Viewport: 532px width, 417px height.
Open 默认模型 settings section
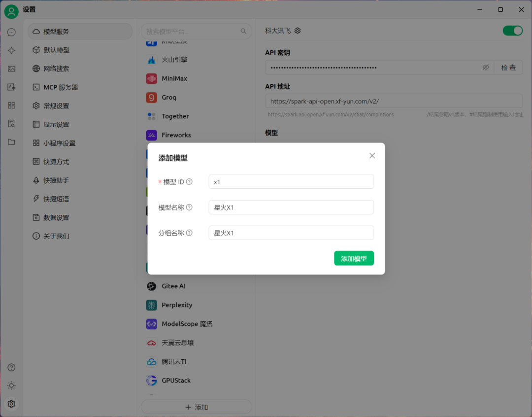pyautogui.click(x=80, y=50)
